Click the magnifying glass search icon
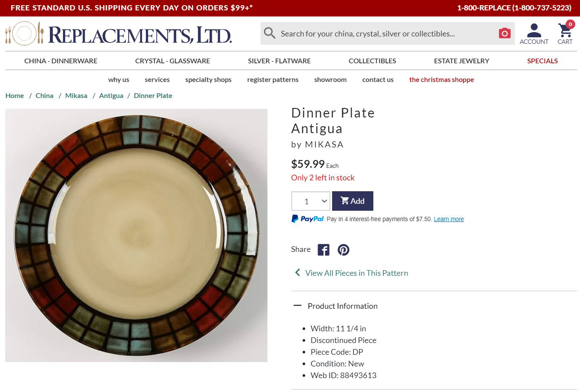Screen dimensions: 580x392 coord(270,33)
